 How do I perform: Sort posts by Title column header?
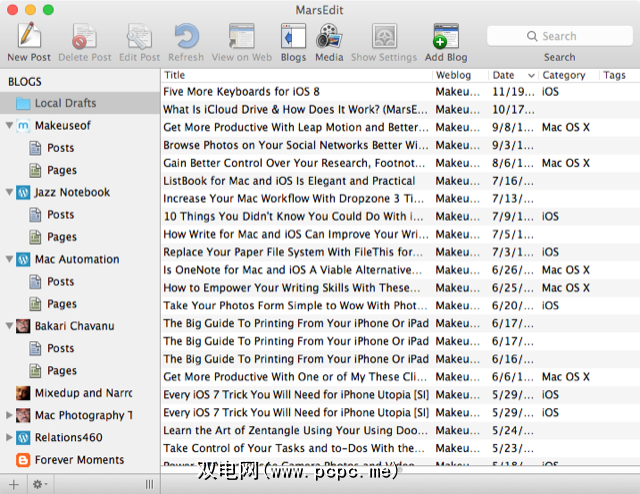coord(296,75)
